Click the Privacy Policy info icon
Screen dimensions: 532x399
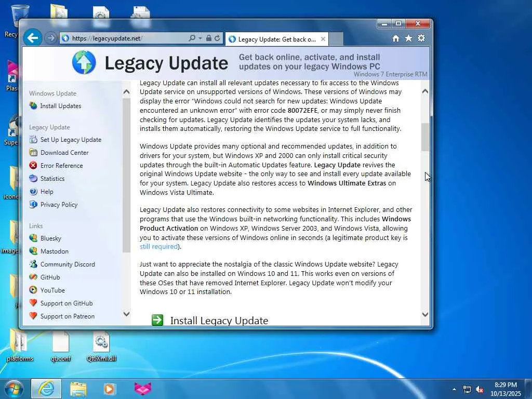[x=33, y=204]
